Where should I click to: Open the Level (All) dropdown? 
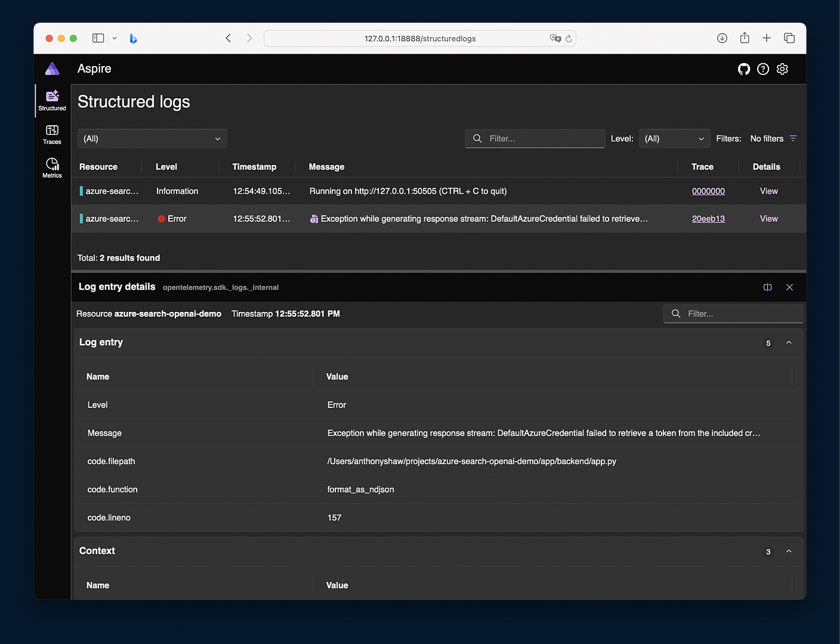point(674,138)
